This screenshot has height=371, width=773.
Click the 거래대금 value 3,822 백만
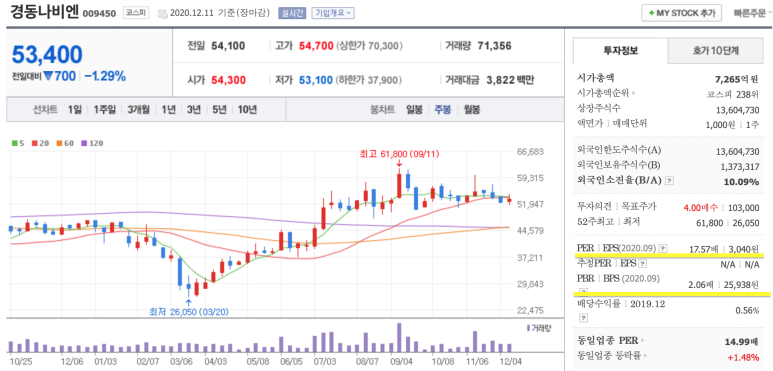coord(510,80)
